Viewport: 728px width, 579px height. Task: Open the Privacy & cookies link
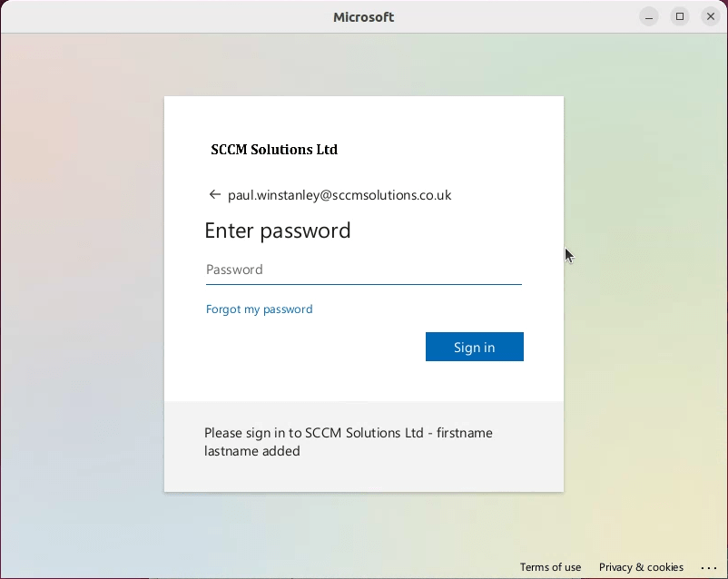tap(641, 567)
